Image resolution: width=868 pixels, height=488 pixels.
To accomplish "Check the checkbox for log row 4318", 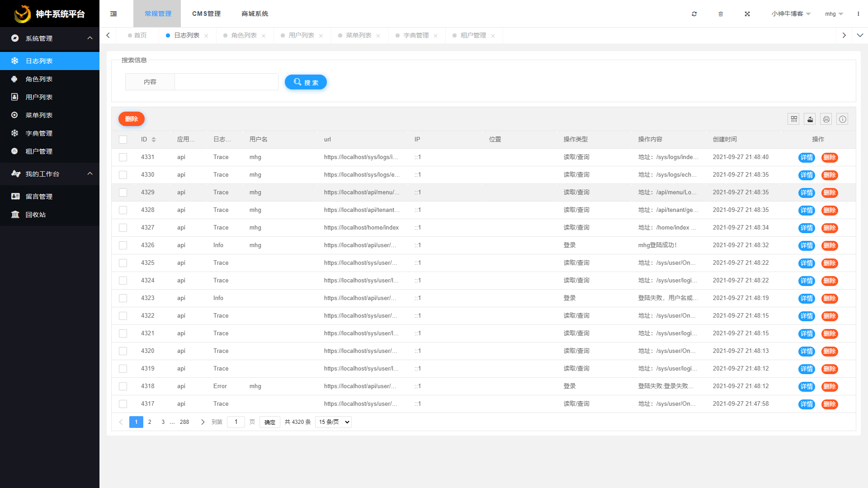I will 123,386.
